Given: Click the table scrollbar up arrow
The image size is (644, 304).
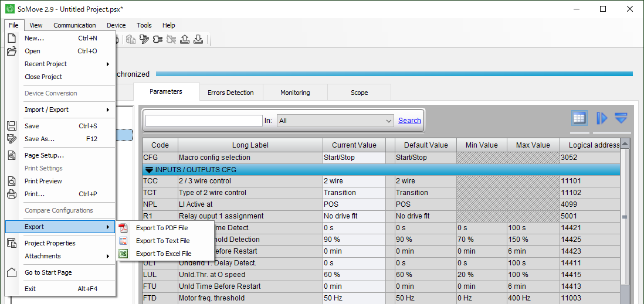Looking at the screenshot, I should pyautogui.click(x=625, y=144).
